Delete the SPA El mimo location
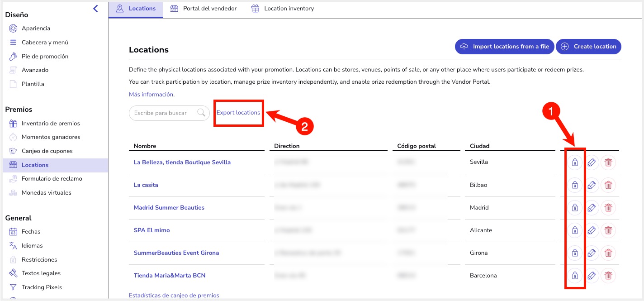This screenshot has height=301, width=644. (x=608, y=230)
